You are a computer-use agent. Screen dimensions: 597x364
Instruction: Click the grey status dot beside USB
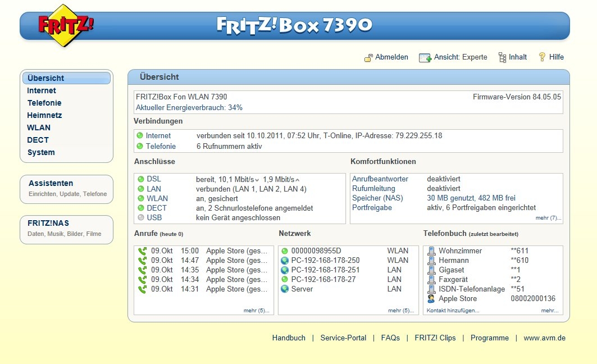coord(141,217)
